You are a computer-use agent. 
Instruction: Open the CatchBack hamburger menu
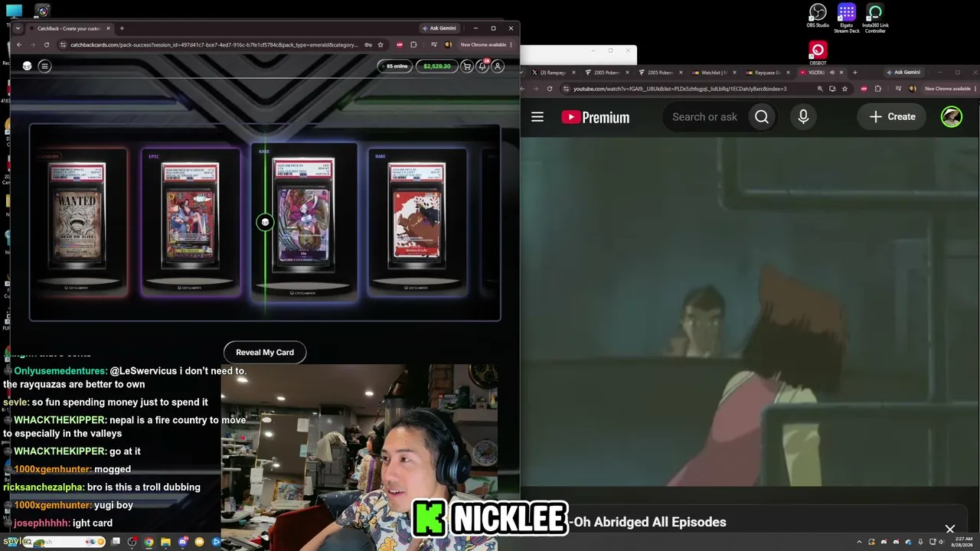44,66
